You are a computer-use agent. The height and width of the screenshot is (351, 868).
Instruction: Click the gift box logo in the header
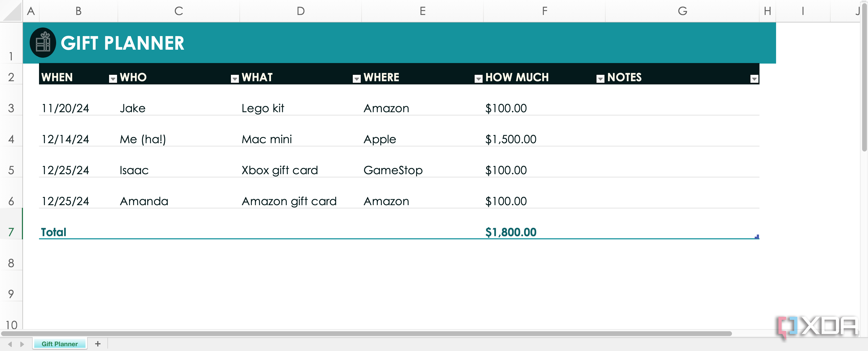44,43
